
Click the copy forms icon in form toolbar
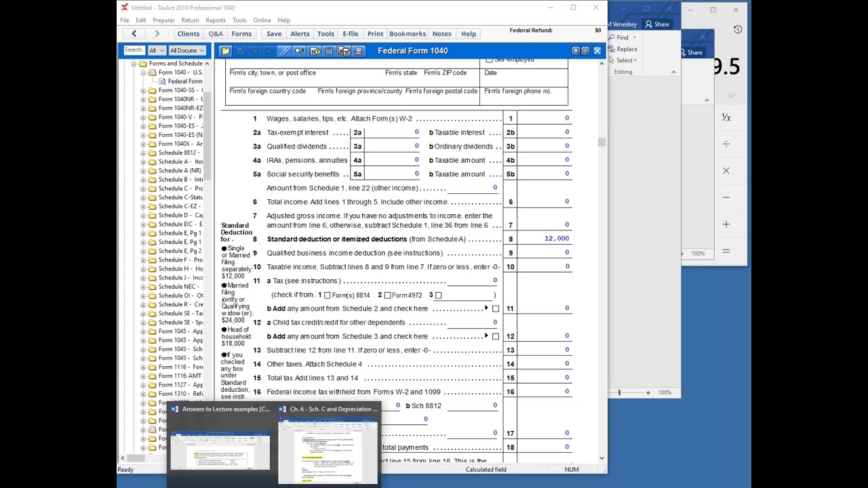coord(344,51)
